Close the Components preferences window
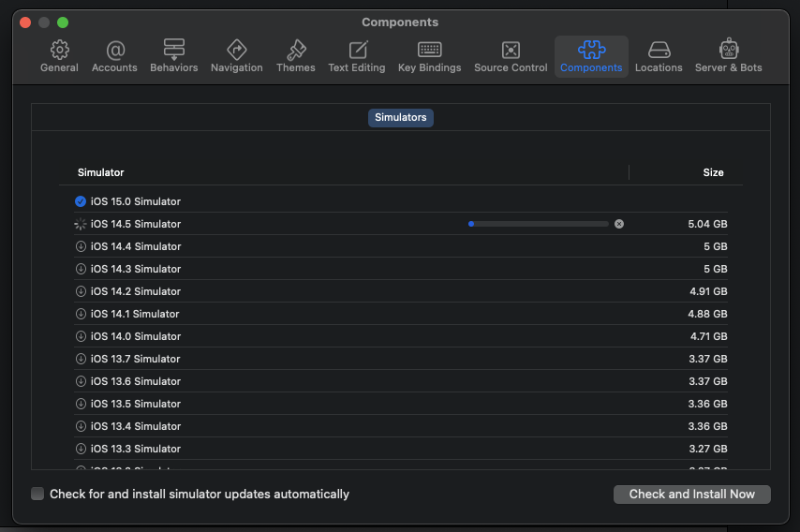This screenshot has height=532, width=800. pyautogui.click(x=25, y=22)
